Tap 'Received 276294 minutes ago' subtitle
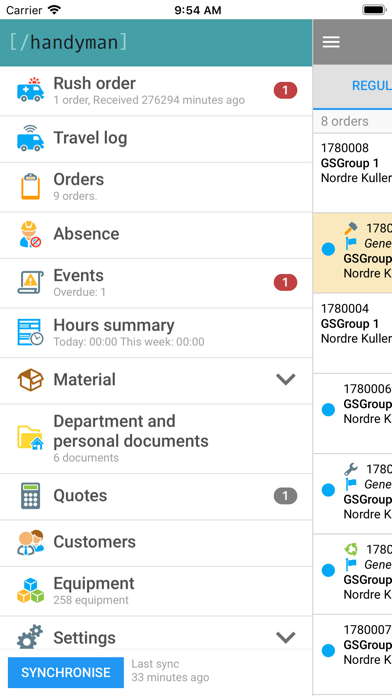This screenshot has width=392, height=696. [169, 100]
